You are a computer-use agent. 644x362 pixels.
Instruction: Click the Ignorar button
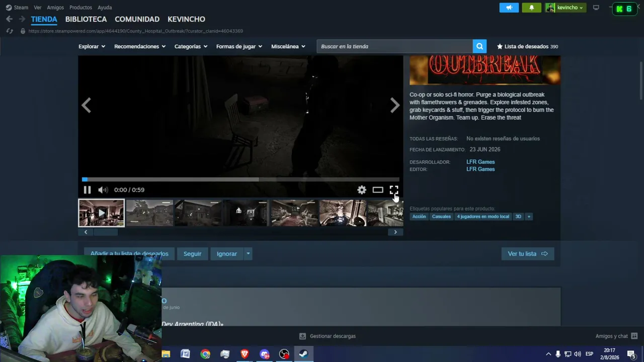tap(227, 254)
